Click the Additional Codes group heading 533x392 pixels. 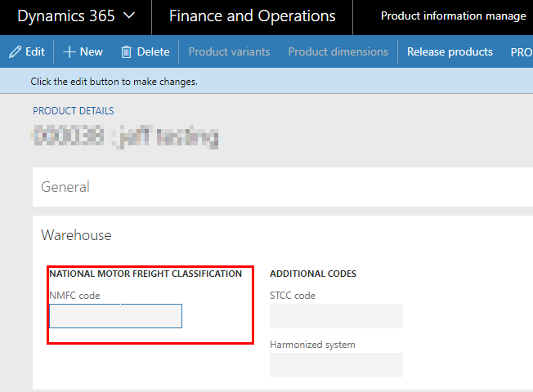tap(312, 274)
